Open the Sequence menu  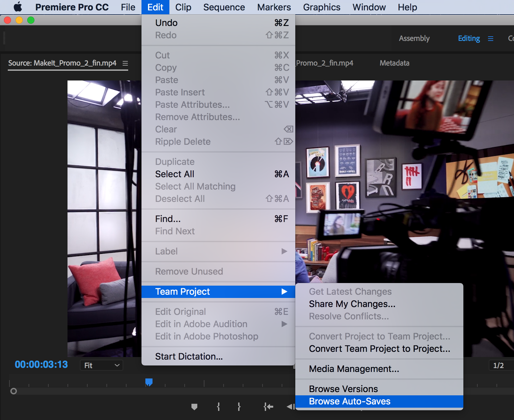pos(224,7)
